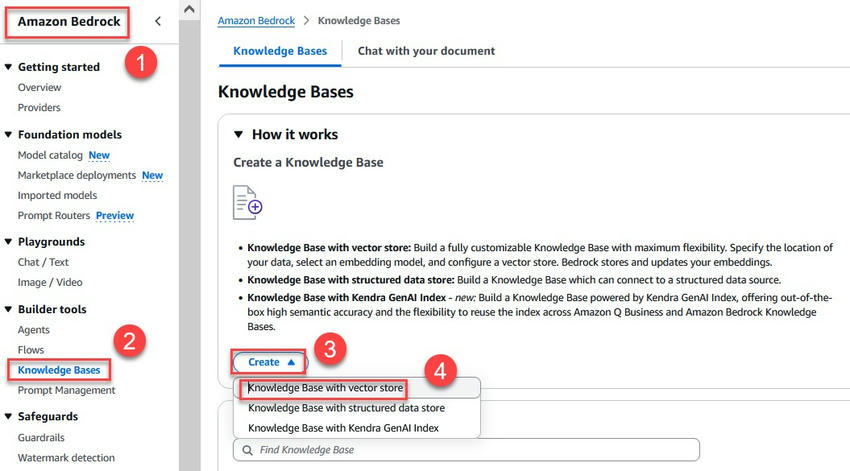
Task: Open the Create dropdown button
Action: coord(271,362)
